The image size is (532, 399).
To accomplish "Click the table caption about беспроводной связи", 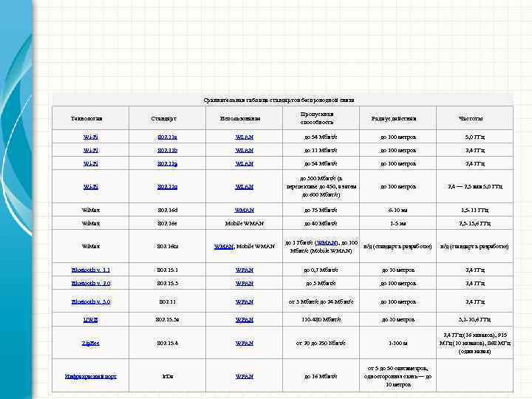I will pos(279,100).
